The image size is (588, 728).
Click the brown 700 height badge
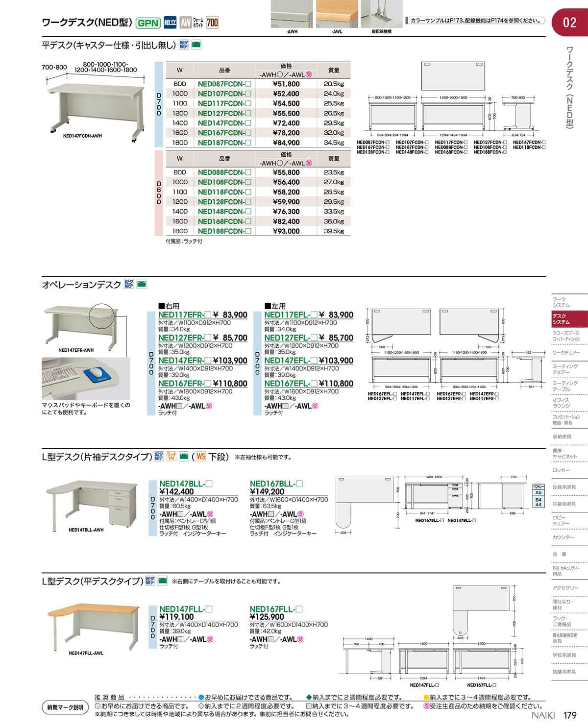tap(212, 23)
